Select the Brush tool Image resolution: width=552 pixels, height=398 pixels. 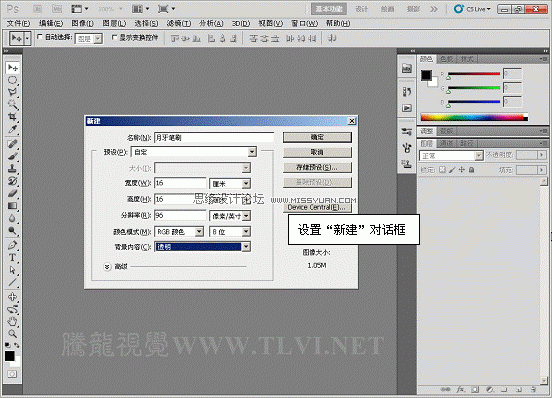(13, 156)
